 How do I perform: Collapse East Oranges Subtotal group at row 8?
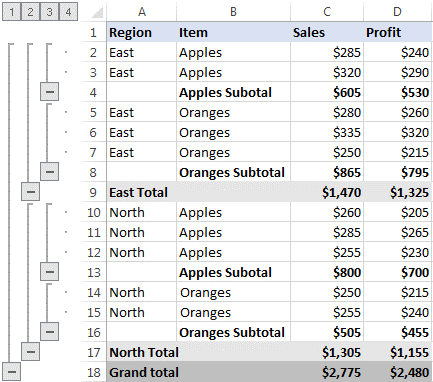pyautogui.click(x=49, y=172)
